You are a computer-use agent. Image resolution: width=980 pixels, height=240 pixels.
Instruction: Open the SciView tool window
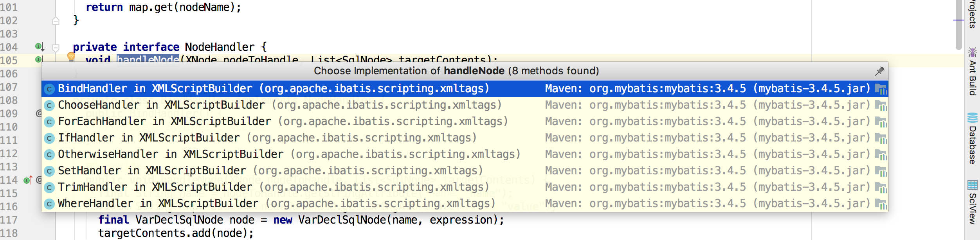tap(973, 202)
